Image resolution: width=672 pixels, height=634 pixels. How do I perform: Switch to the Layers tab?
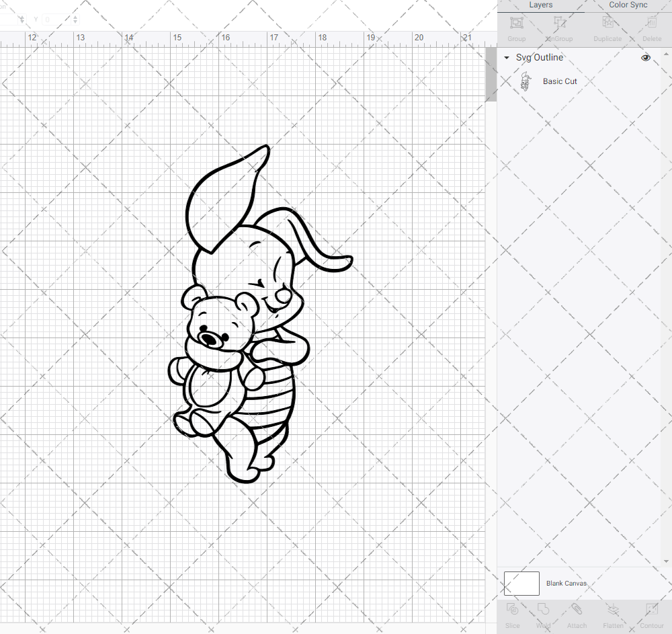(x=540, y=5)
